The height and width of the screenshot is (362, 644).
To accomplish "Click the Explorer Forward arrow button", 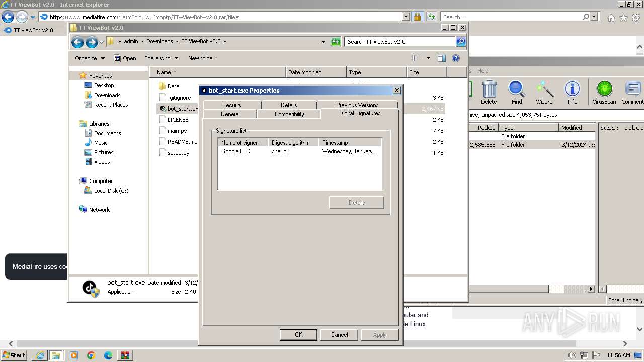I will click(x=91, y=42).
